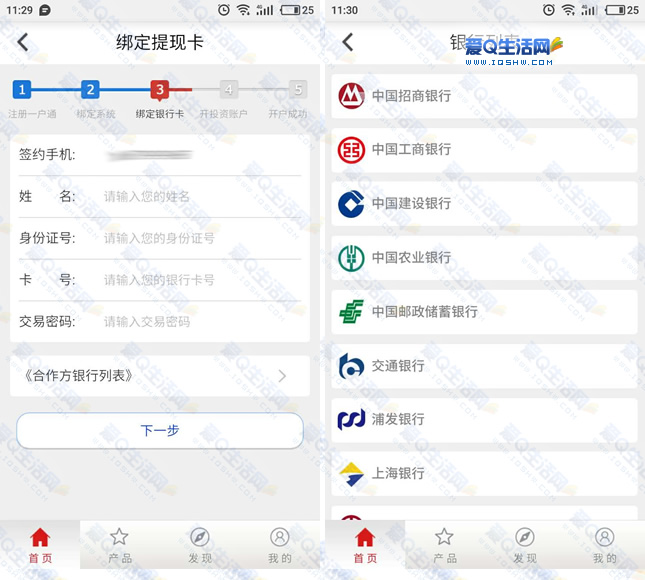Open 发现 tab on the bank list screen
Viewport: 645px width, 580px height.
tap(525, 545)
